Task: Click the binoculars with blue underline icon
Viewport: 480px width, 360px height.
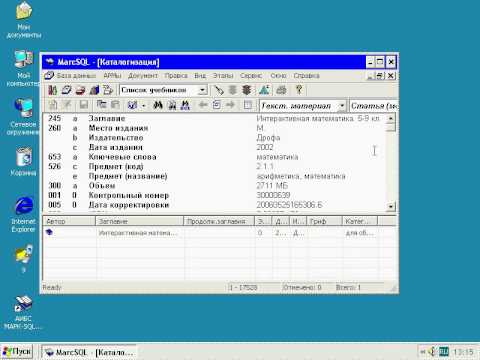Action: (x=185, y=106)
